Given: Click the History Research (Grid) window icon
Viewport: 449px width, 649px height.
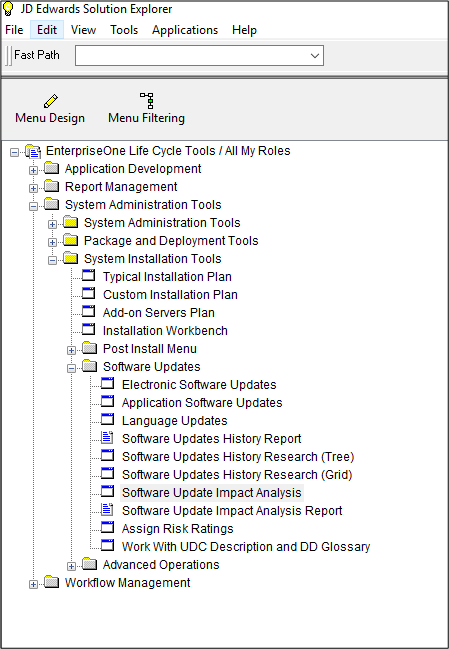Looking at the screenshot, I should click(108, 474).
